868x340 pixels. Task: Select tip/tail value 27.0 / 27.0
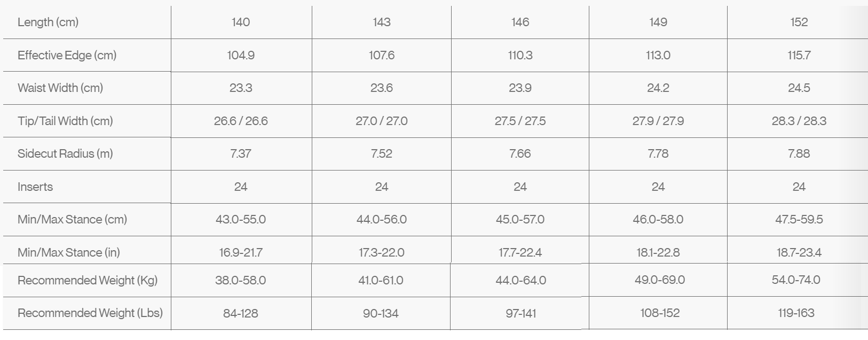click(381, 121)
